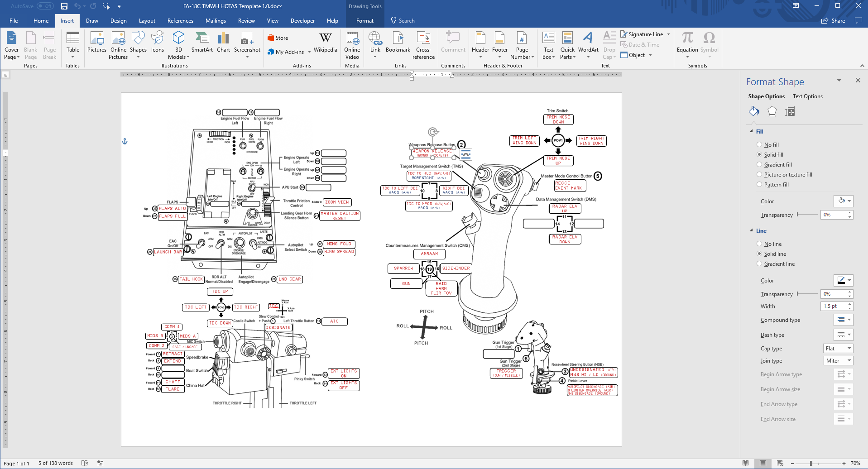Switch to the Layout ribbon tab
Viewport: 868px width, 469px height.
coord(147,21)
